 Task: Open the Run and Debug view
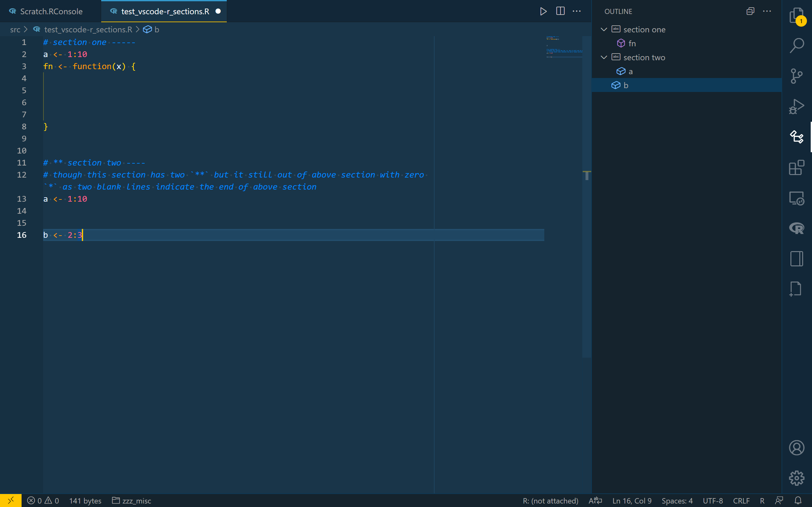pyautogui.click(x=796, y=107)
